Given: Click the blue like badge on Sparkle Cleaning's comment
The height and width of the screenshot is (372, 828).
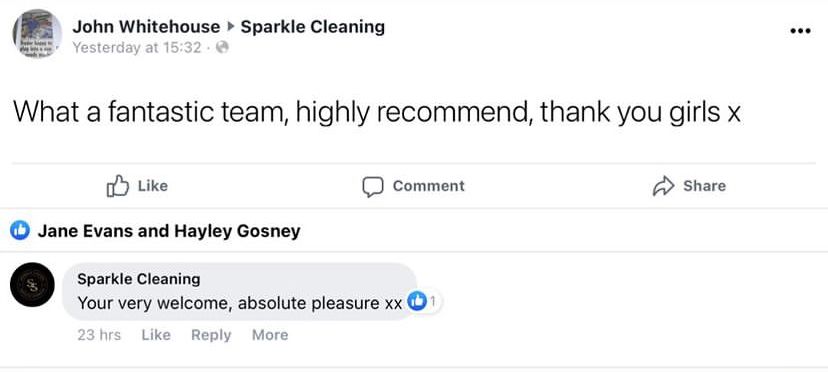Looking at the screenshot, I should point(417,302).
